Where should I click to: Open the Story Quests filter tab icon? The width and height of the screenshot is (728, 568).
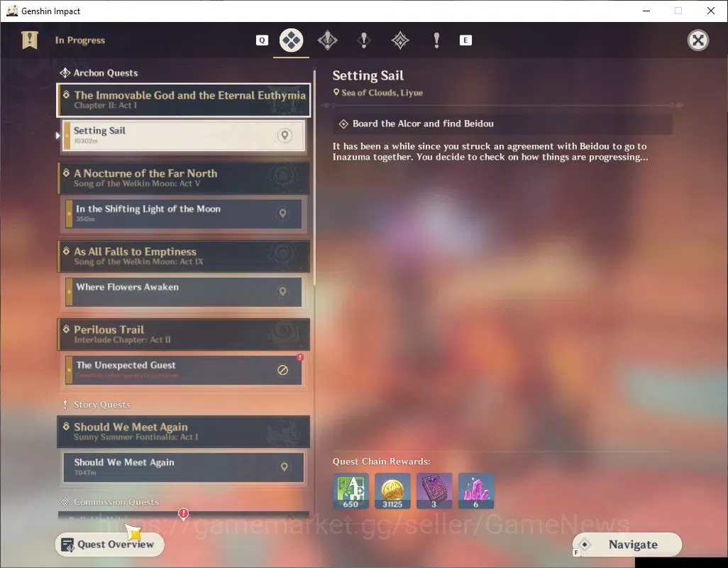click(364, 40)
